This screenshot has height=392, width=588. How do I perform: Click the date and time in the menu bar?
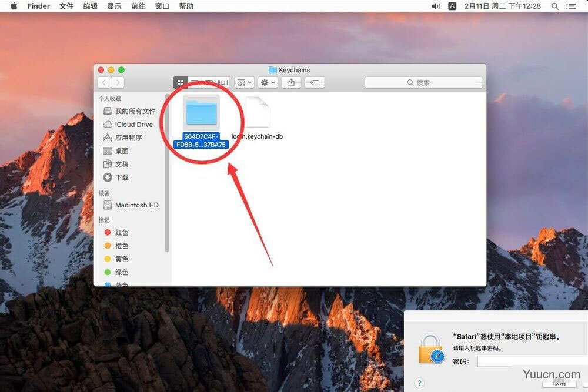(503, 6)
